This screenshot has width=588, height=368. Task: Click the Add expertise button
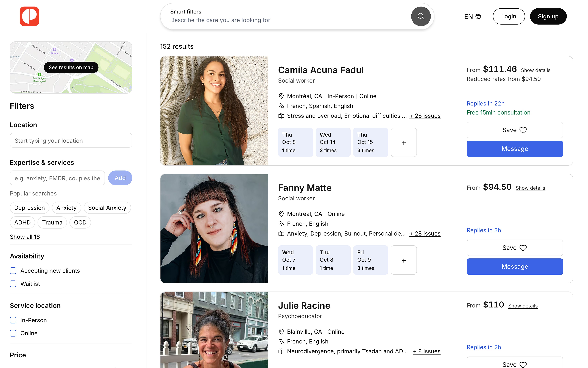(120, 178)
